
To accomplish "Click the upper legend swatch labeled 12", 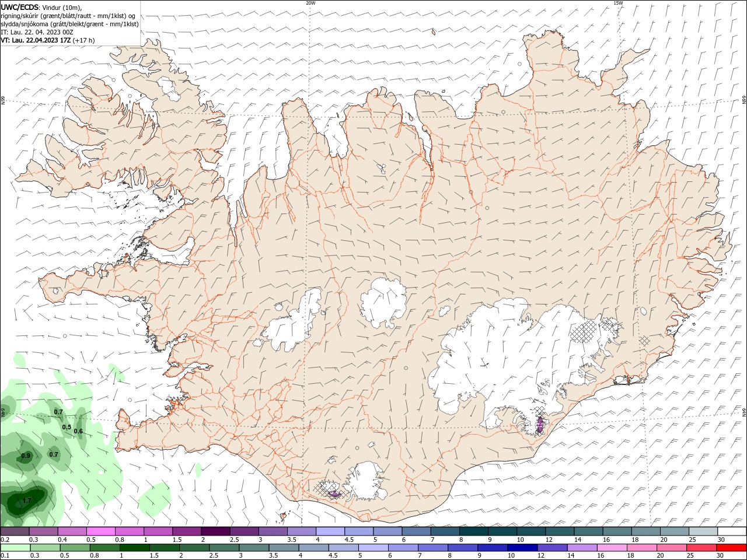I will (560, 531).
